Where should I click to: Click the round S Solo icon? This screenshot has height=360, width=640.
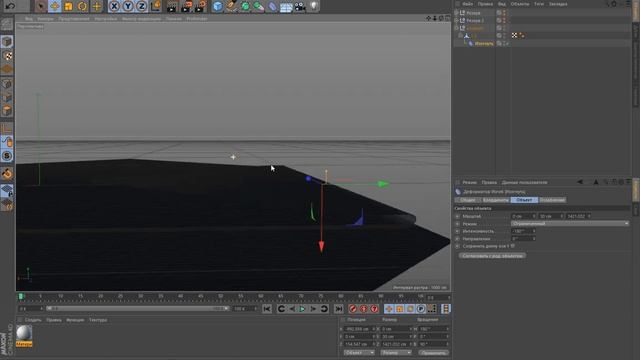7,156
